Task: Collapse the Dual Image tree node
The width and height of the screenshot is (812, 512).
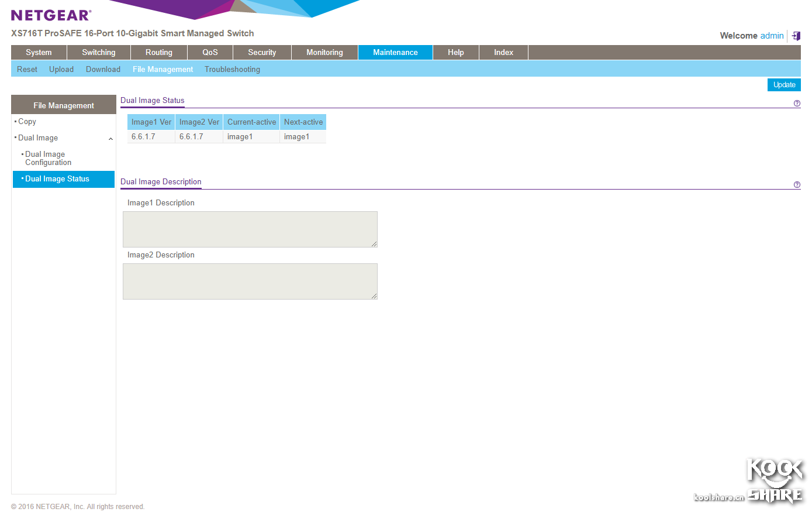Action: [110, 139]
